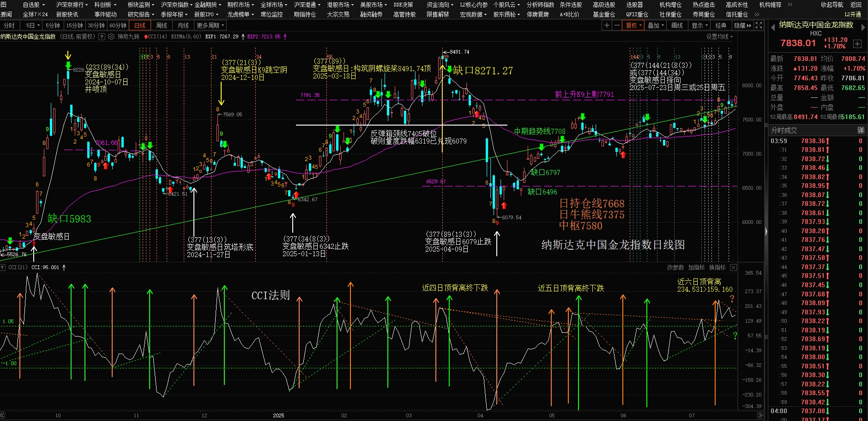Image resolution: width=868 pixels, height=421 pixels.
Task: Switch to 60分钟 period
Action: pos(118,25)
